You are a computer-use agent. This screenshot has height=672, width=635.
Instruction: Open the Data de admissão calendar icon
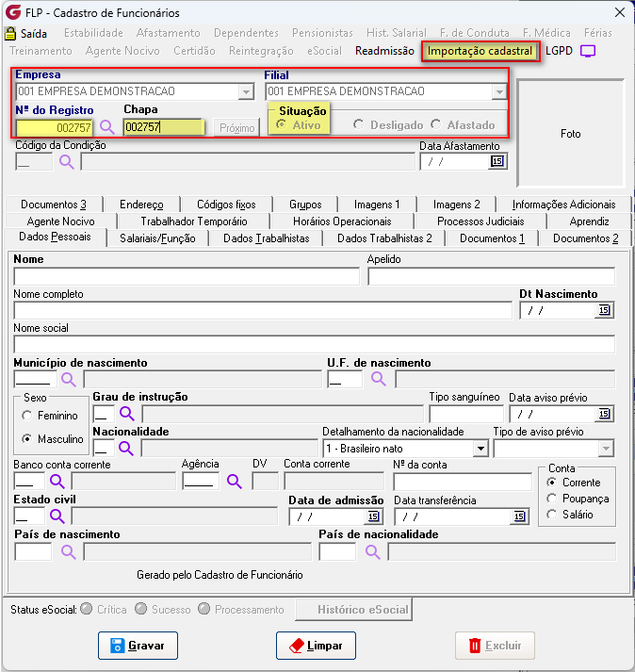coord(374,516)
